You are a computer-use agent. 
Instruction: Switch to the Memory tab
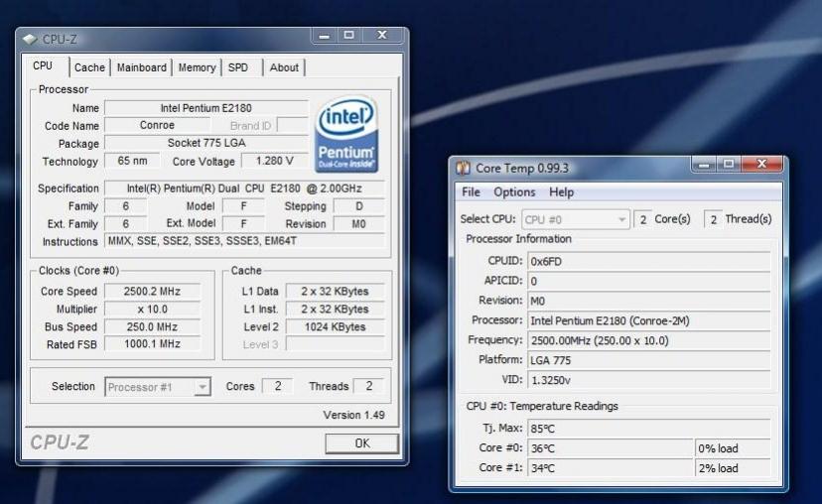tap(197, 67)
